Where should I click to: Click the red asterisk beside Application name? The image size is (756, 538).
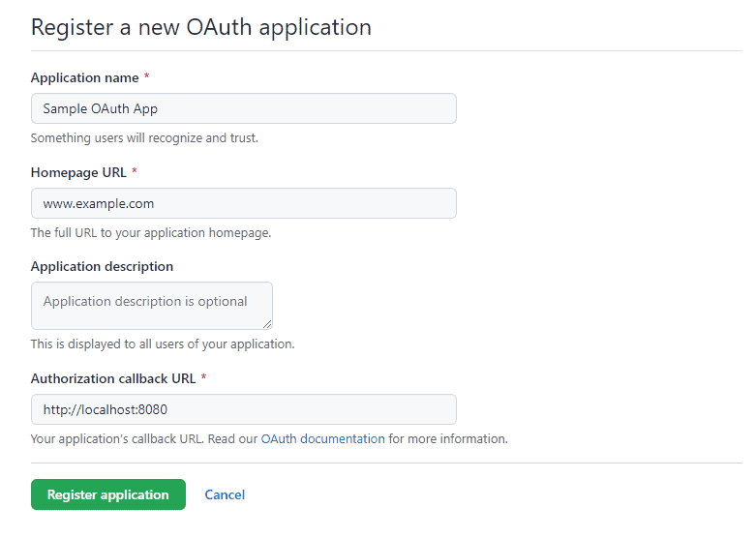pos(147,77)
